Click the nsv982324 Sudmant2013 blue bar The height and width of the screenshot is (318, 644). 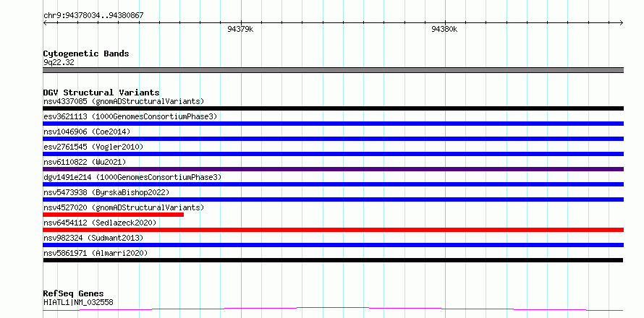point(333,245)
